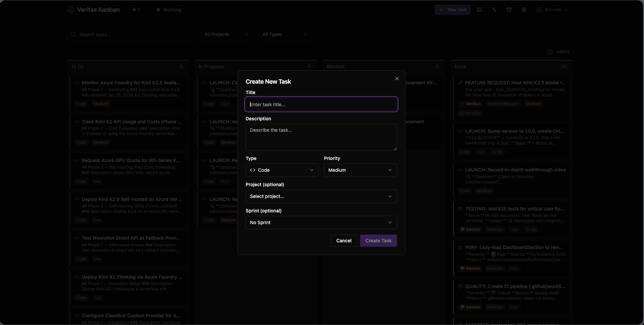Click the Veritas Kanban scales logo
Viewport: 644px width, 325px height.
click(71, 10)
